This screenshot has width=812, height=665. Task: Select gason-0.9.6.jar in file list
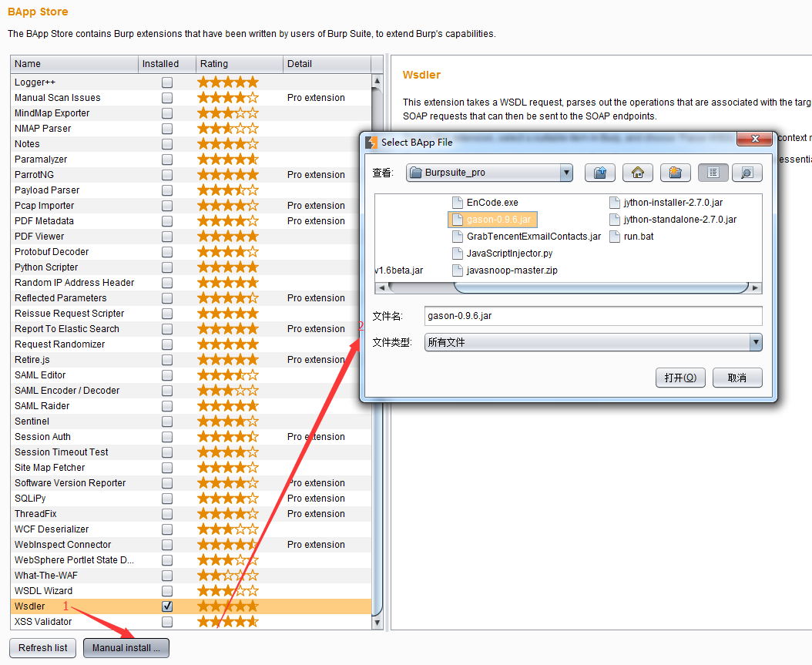pos(492,220)
